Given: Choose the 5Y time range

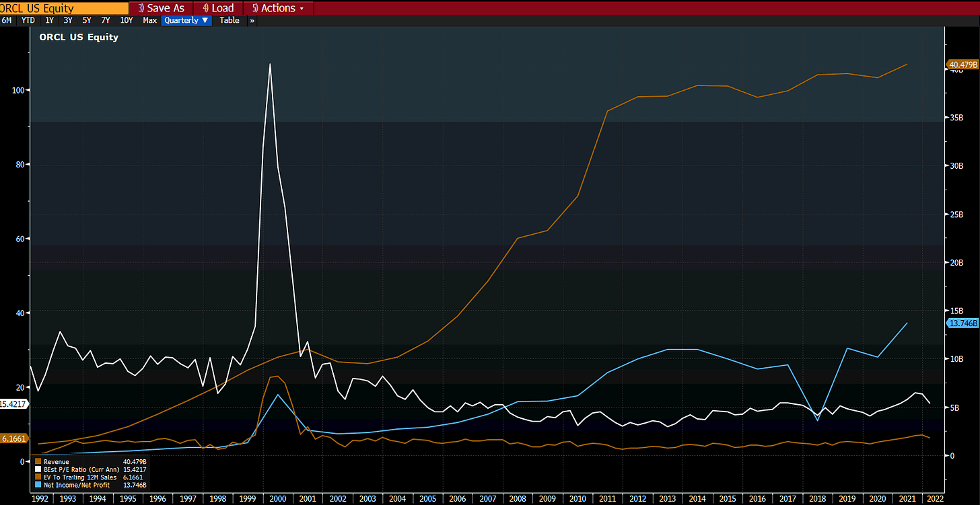Looking at the screenshot, I should [x=87, y=20].
